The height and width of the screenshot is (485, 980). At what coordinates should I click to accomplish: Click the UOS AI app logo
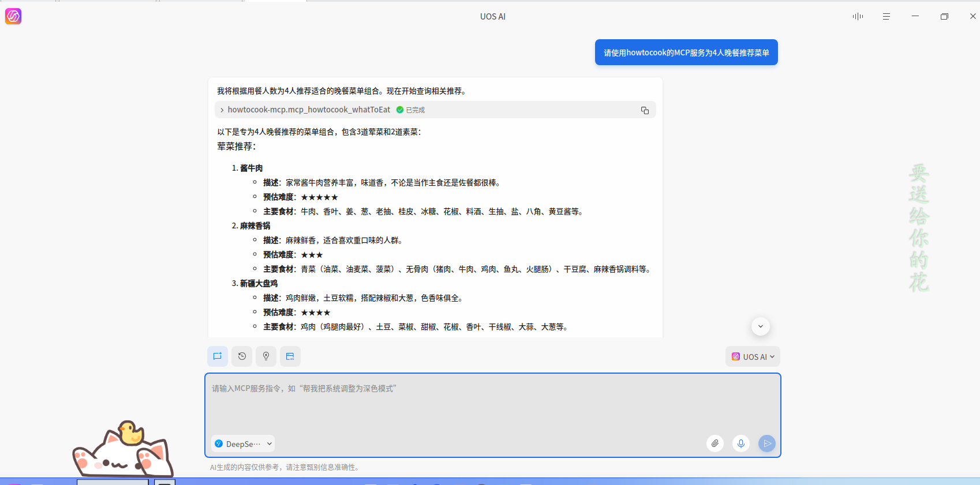tap(13, 16)
